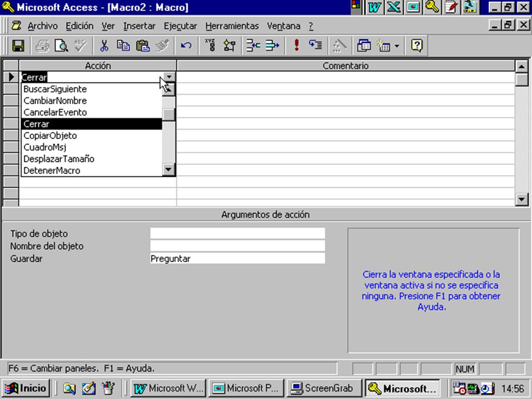532x399 pixels.
Task: Open the Database Window icon
Action: [x=364, y=45]
